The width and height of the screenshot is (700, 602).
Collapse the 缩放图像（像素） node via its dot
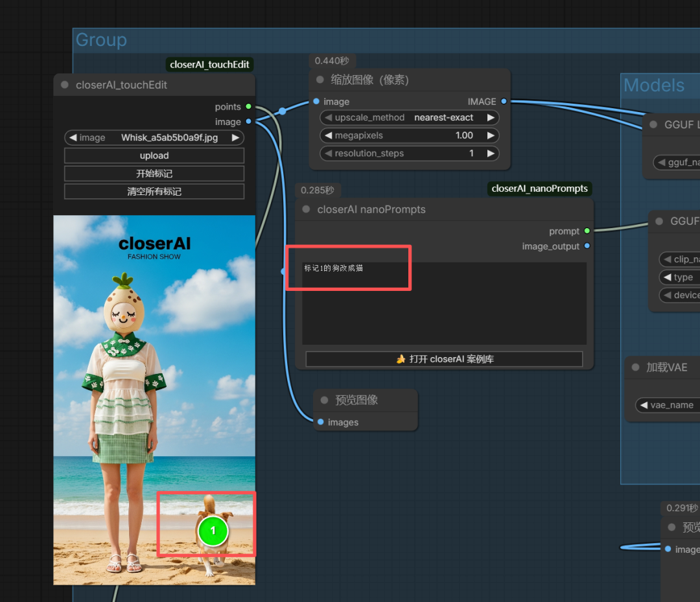(x=320, y=80)
